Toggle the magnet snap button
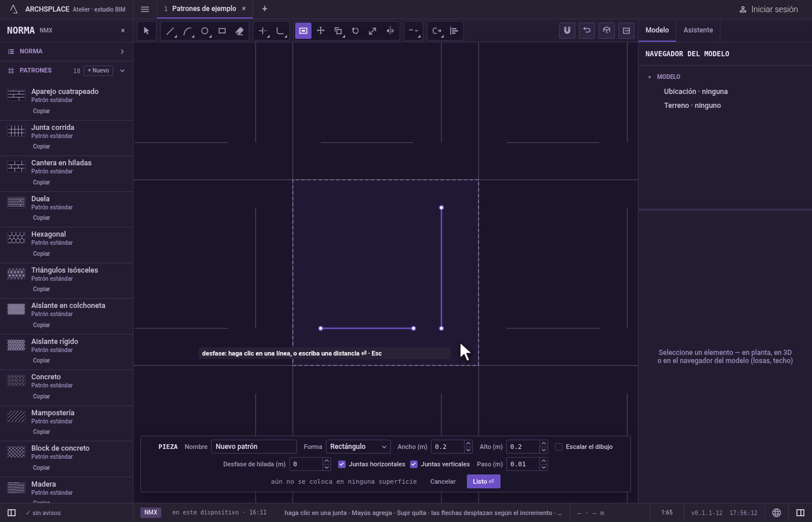The height and width of the screenshot is (522, 812). (x=567, y=31)
